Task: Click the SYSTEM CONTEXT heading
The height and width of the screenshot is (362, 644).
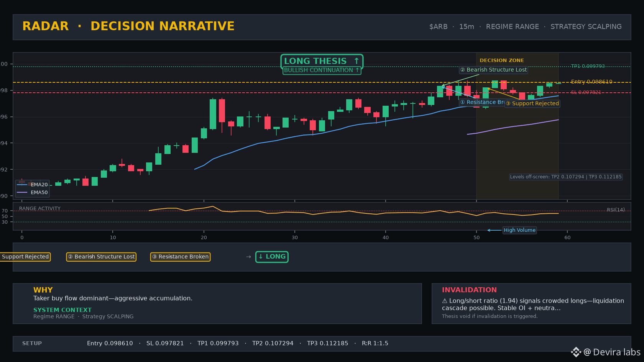Action: click(62, 310)
